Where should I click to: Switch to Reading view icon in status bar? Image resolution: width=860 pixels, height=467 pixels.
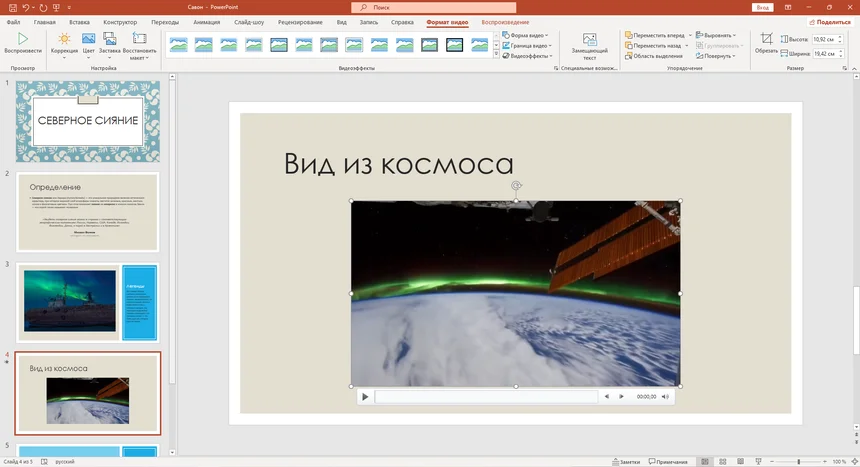[740, 462]
